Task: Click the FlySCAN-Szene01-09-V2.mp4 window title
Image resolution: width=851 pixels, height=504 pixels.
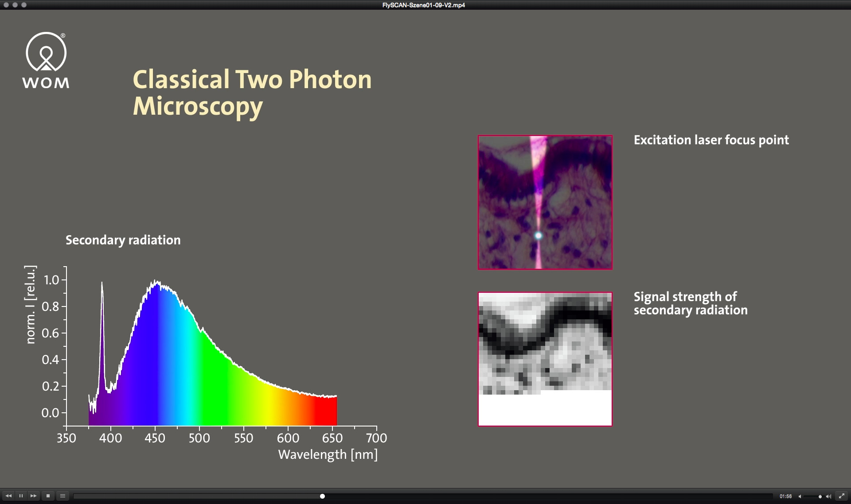Action: point(423,5)
